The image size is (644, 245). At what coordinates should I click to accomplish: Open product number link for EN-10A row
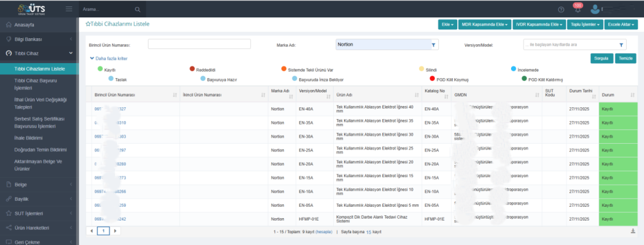(110, 191)
